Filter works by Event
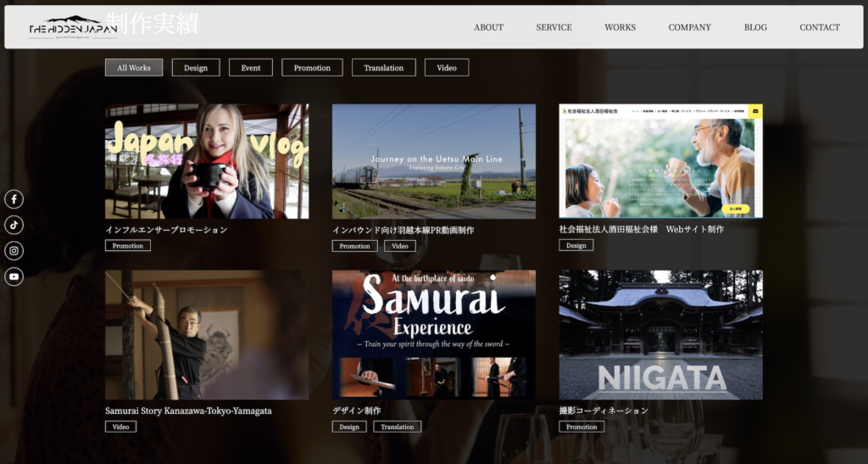This screenshot has width=868, height=464. (x=251, y=68)
